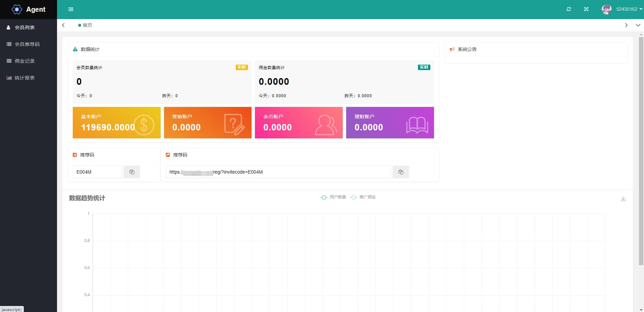Toggle 用户数量 series in chart legend
644x312 pixels.
(x=333, y=197)
